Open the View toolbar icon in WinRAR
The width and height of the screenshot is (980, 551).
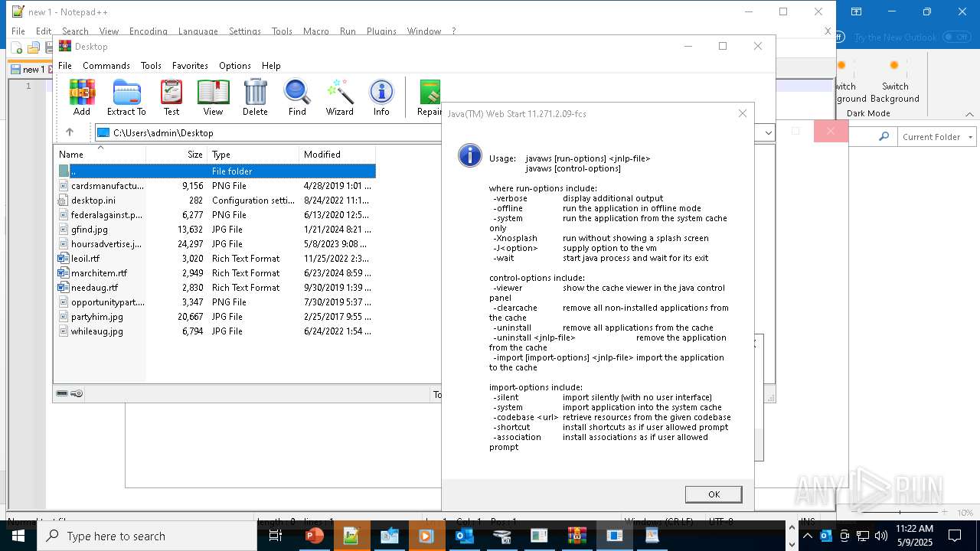(213, 97)
